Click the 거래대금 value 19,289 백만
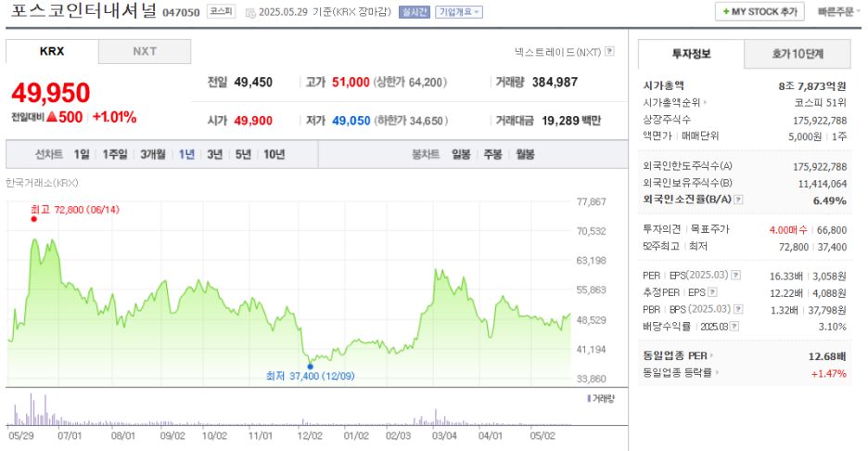This screenshot has width=868, height=451. coord(570,121)
